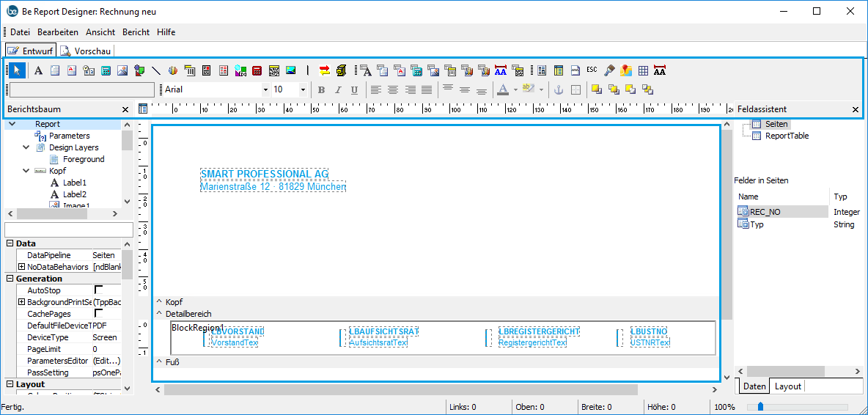Click the zoom slider in status bar

coord(760,406)
